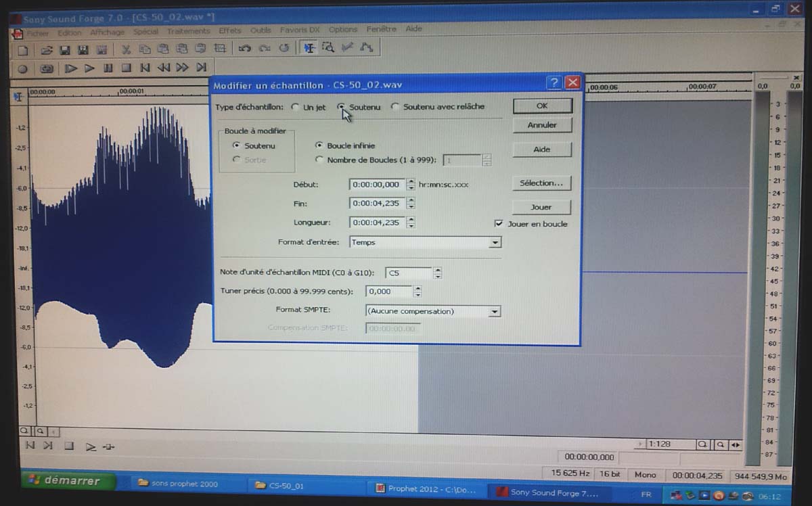
Task: Click the Annuler button
Action: pyautogui.click(x=542, y=125)
